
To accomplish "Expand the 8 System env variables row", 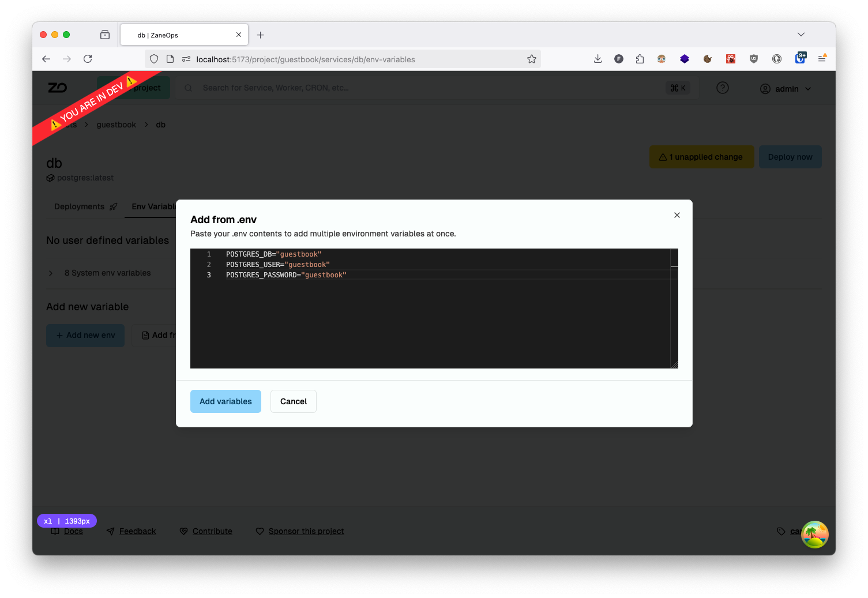I will tap(107, 273).
